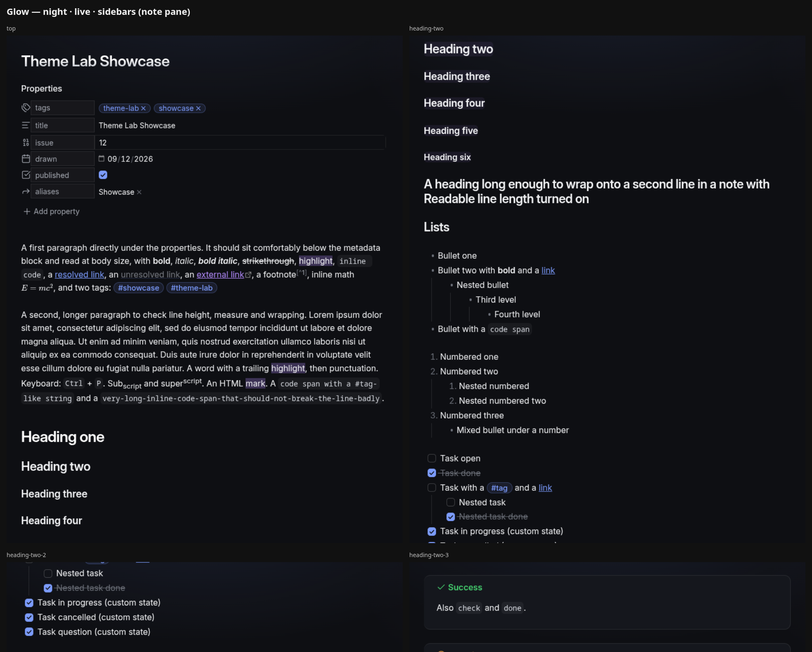Image resolution: width=812 pixels, height=652 pixels.
Task: Click the Mixed bullet under a number item
Action: [x=512, y=430]
